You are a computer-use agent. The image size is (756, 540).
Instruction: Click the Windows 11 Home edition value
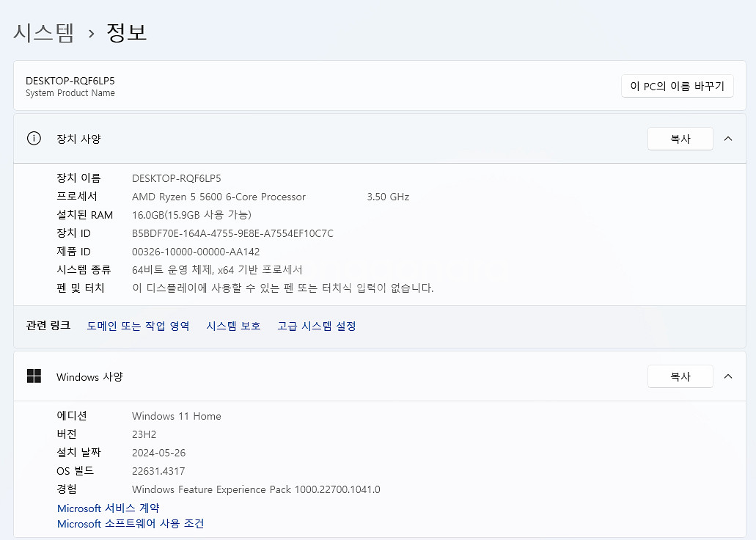tap(177, 416)
